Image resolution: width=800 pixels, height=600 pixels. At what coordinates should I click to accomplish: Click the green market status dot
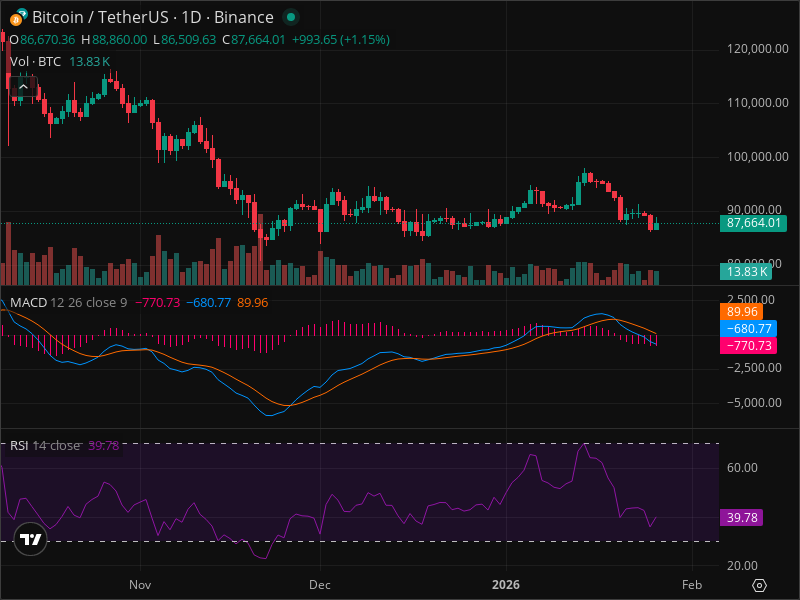291,17
